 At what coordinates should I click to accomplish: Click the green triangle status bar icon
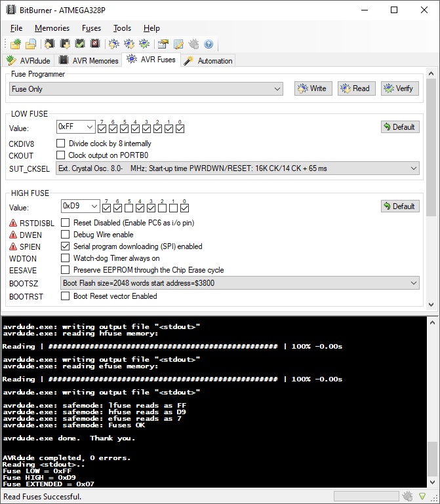(x=422, y=496)
